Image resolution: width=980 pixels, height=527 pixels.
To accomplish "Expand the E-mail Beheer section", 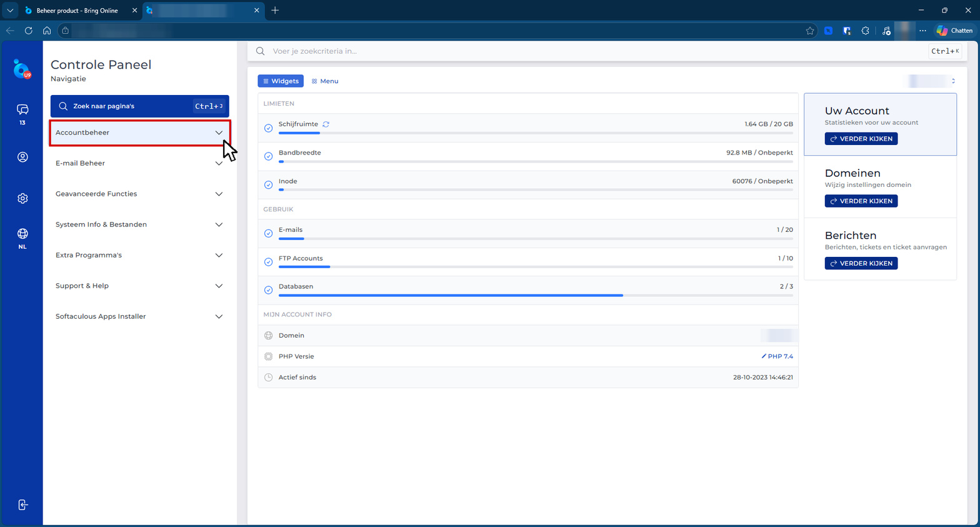I will (140, 163).
